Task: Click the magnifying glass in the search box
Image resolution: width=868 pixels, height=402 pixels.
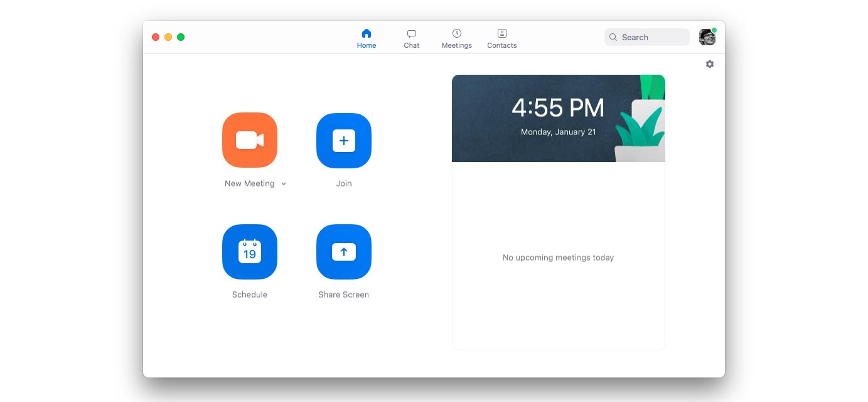Action: pos(613,38)
